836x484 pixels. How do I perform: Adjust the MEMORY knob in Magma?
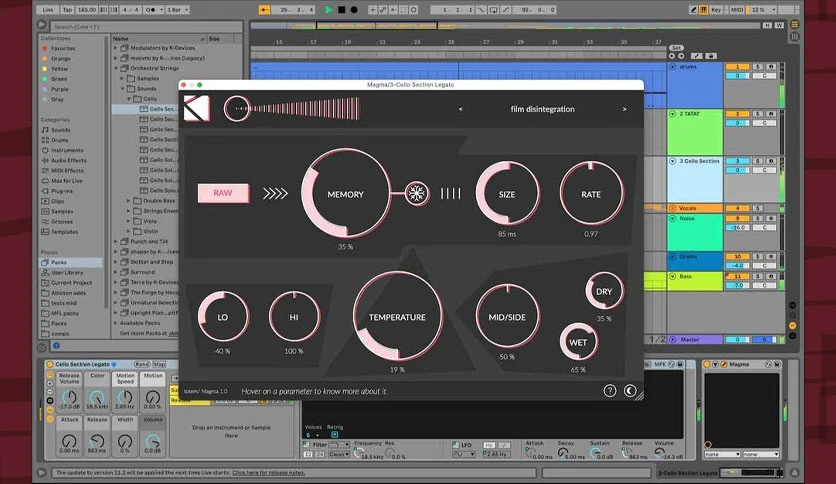pos(345,193)
